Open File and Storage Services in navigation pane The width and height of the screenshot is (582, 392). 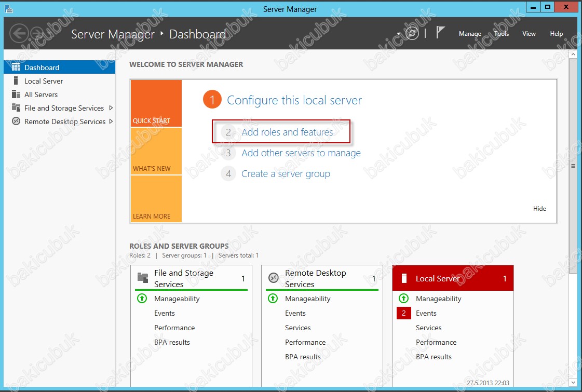[x=59, y=108]
